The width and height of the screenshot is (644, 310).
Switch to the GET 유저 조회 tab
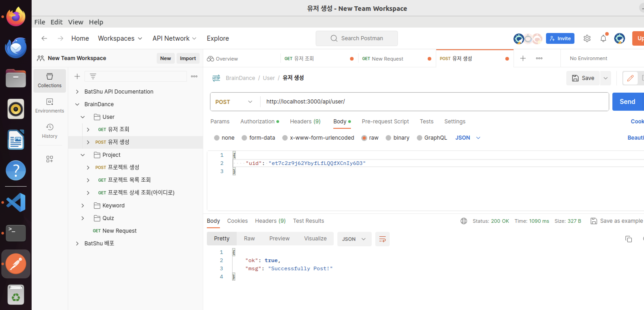tap(319, 59)
